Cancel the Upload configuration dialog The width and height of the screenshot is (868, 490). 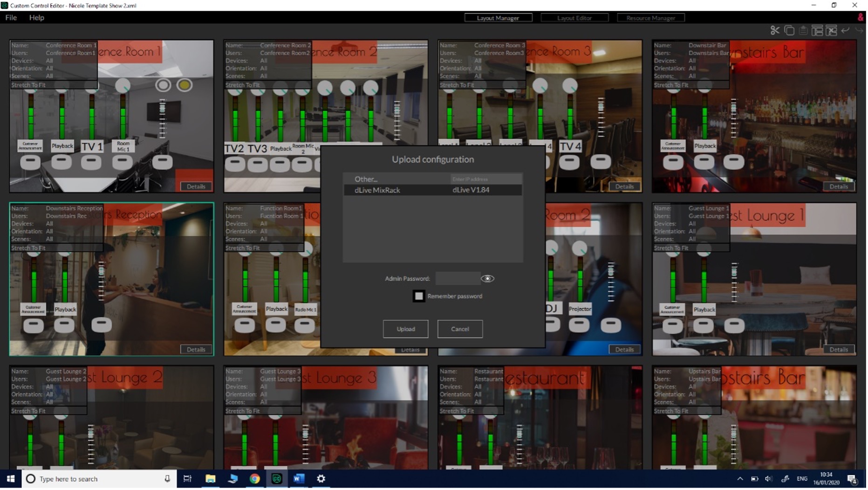tap(461, 330)
